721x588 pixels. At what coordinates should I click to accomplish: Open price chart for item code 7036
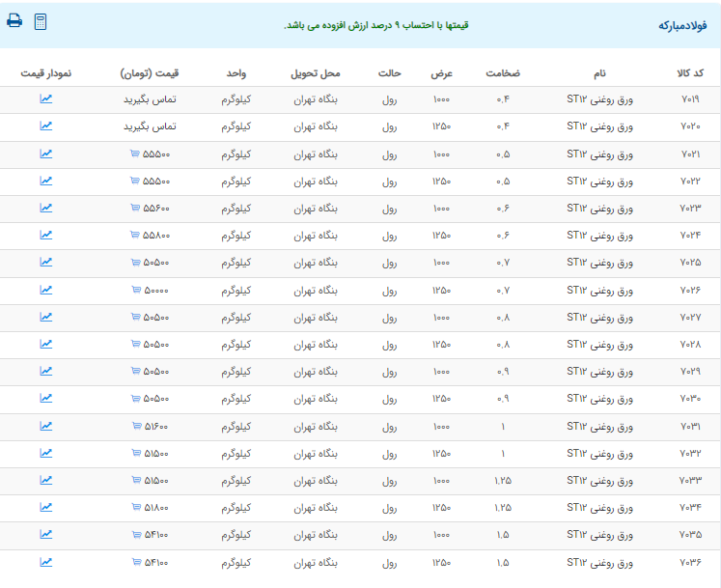coord(46,562)
